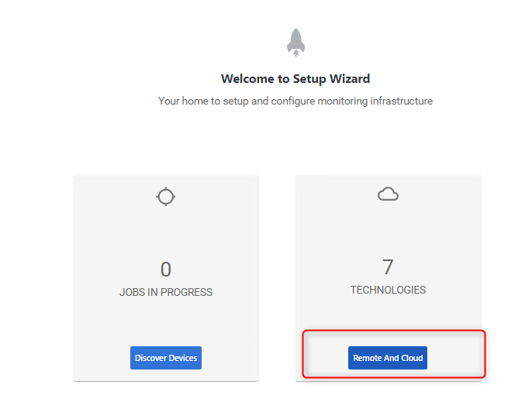Click blank space between cloud icon and 7

click(388, 230)
